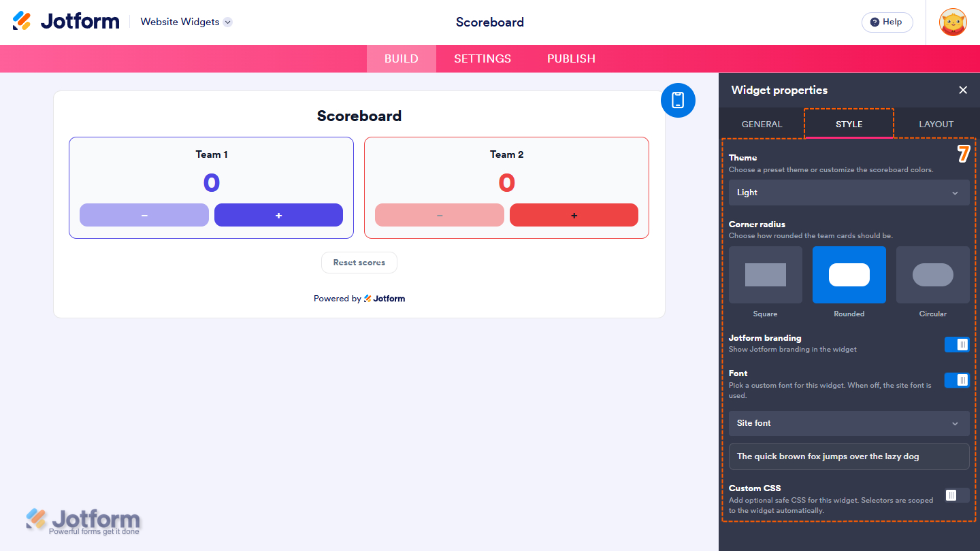Click the Team 2 name label

[x=507, y=154]
